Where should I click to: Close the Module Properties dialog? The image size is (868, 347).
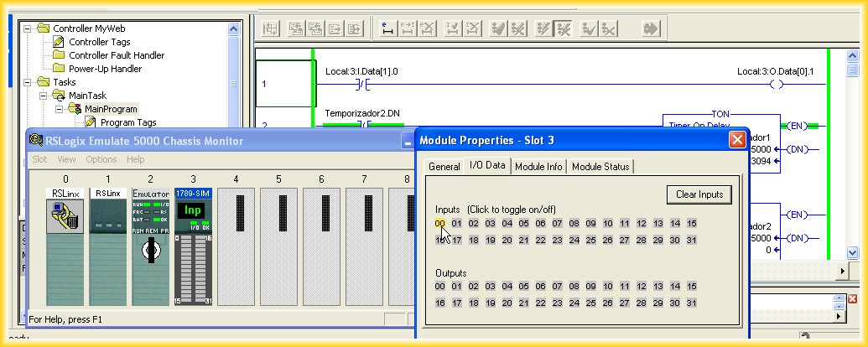737,140
